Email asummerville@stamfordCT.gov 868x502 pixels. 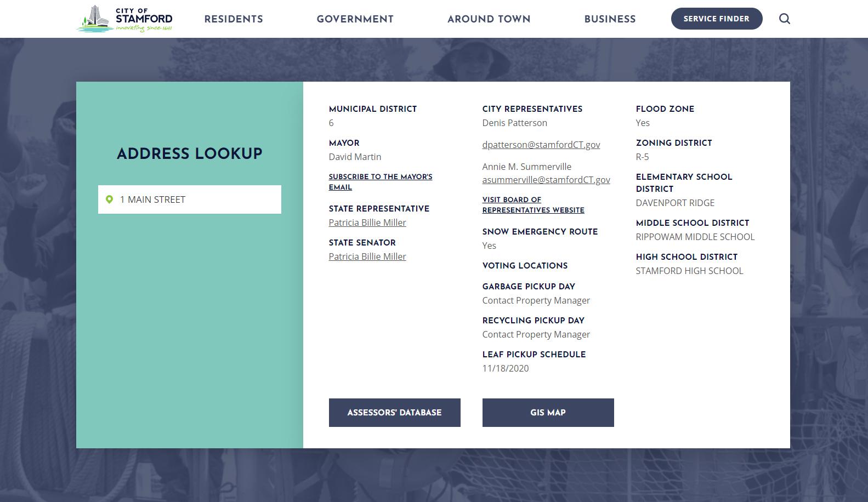click(546, 180)
